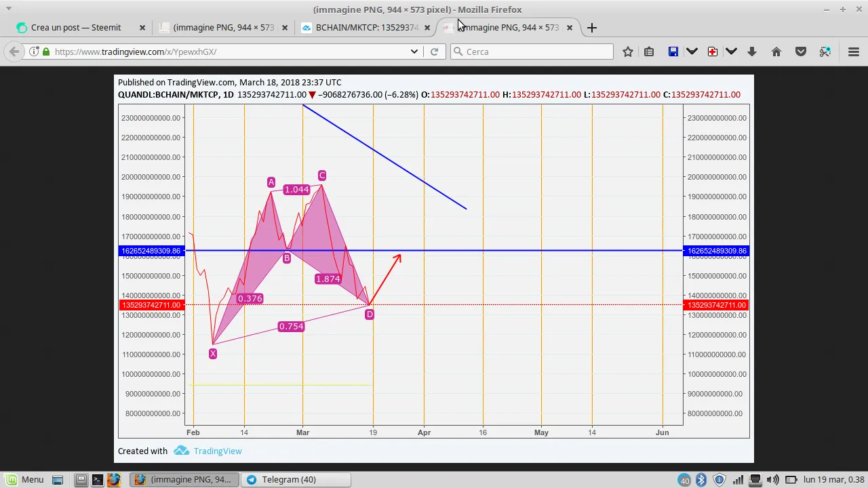
Task: Close the Crea un post — Steemit tab
Action: [142, 28]
